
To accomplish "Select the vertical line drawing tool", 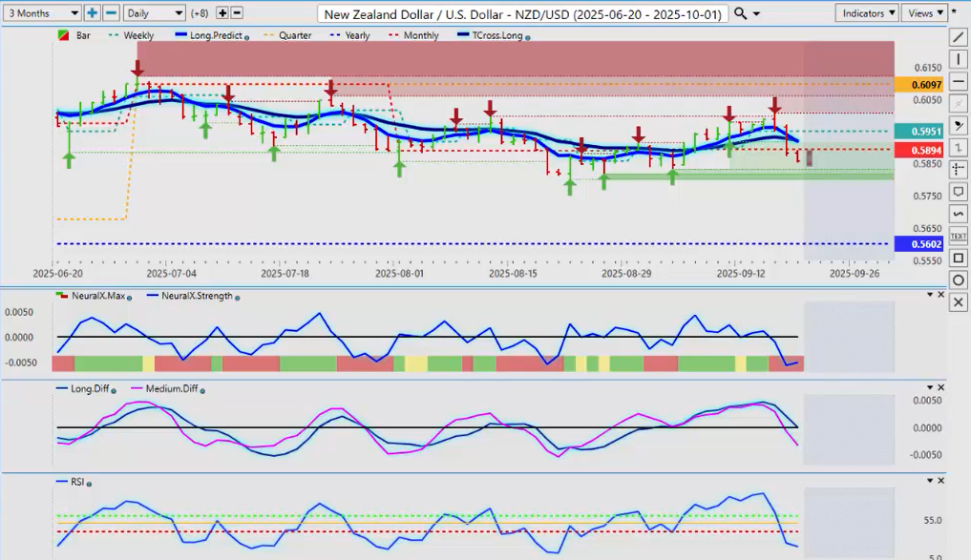I will coord(959,59).
